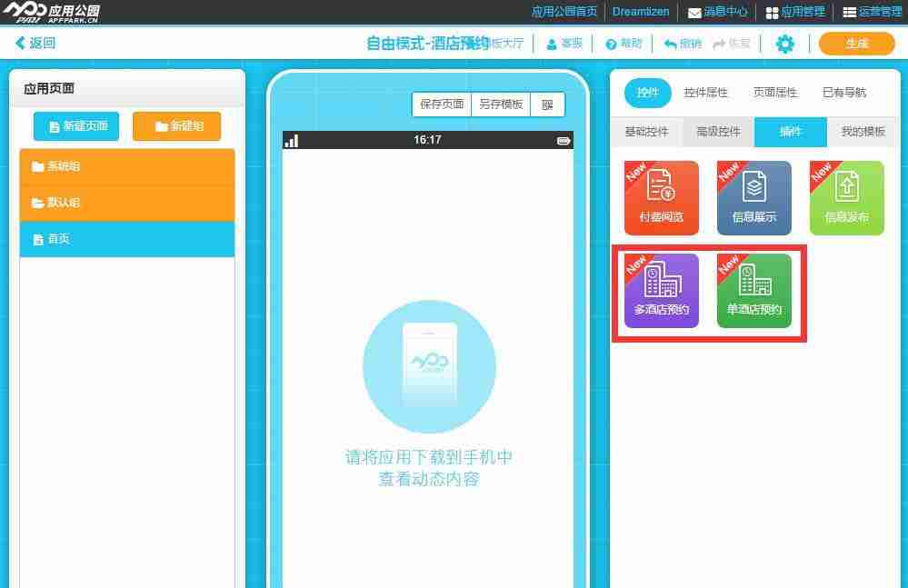Viewport: 908px width, 588px height.
Task: Open the 信息发布 plugin icon
Action: click(846, 197)
